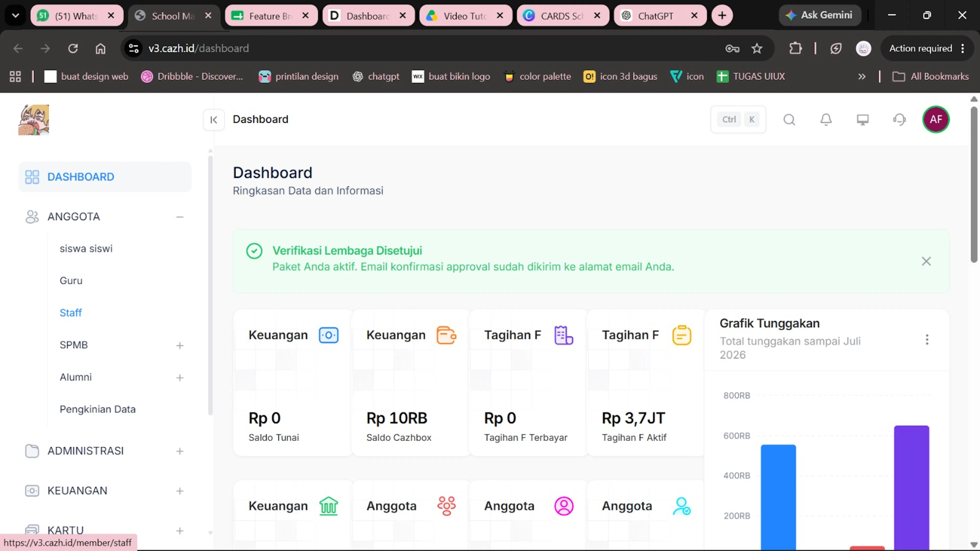Open notifications bell icon

826,120
